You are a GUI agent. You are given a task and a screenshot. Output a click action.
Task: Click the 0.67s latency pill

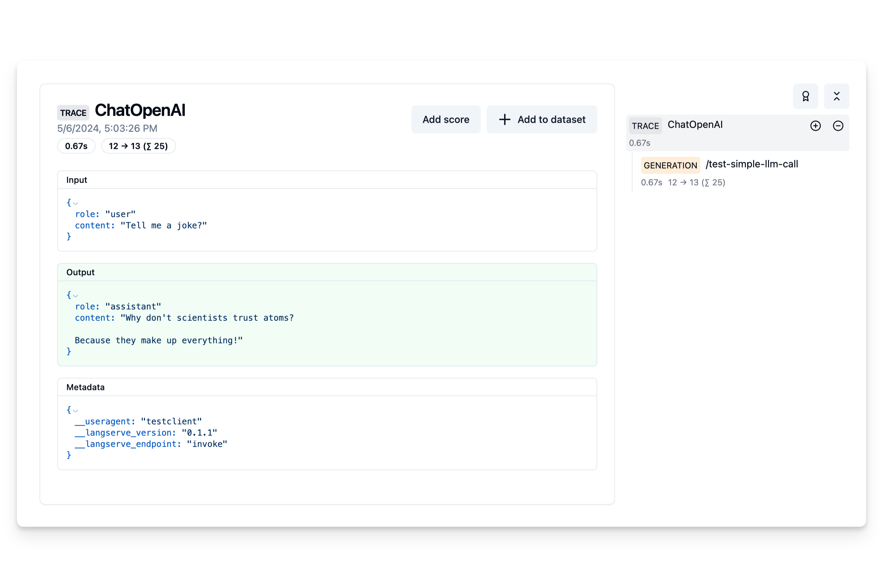tap(76, 146)
